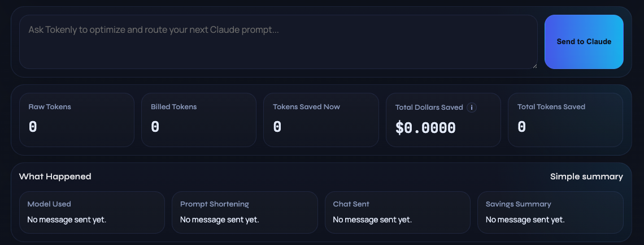Select the Savings Summary card

coord(550,212)
